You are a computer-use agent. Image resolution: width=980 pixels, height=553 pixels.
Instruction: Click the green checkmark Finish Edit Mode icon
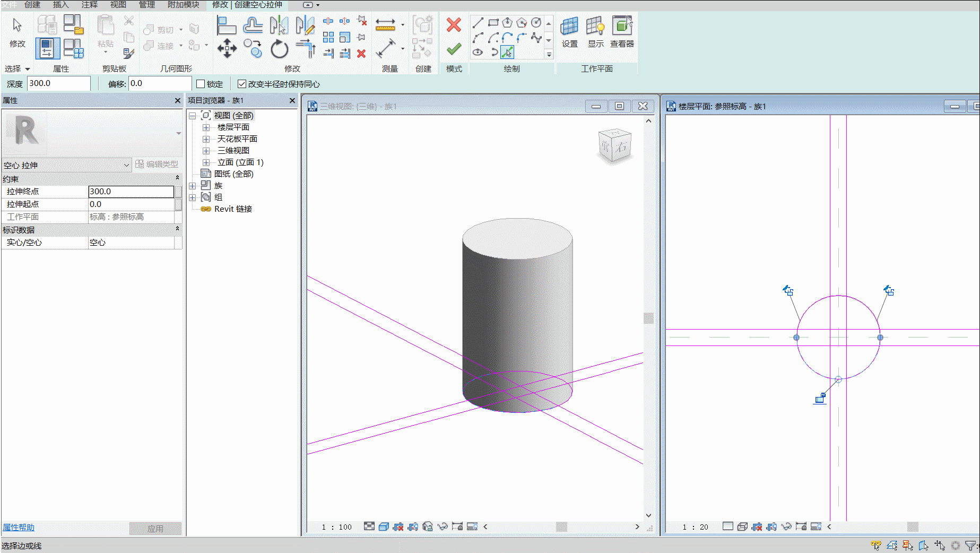tap(454, 49)
